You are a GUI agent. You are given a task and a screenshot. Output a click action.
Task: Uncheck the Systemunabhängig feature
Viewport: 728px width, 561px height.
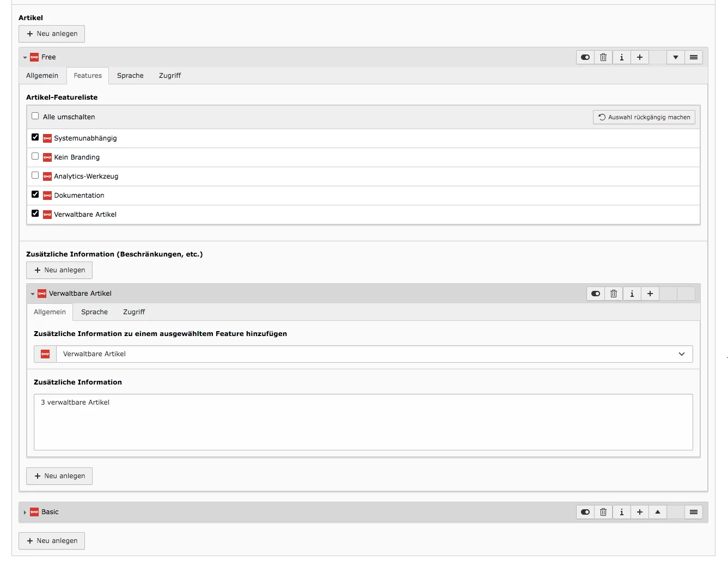(x=35, y=137)
